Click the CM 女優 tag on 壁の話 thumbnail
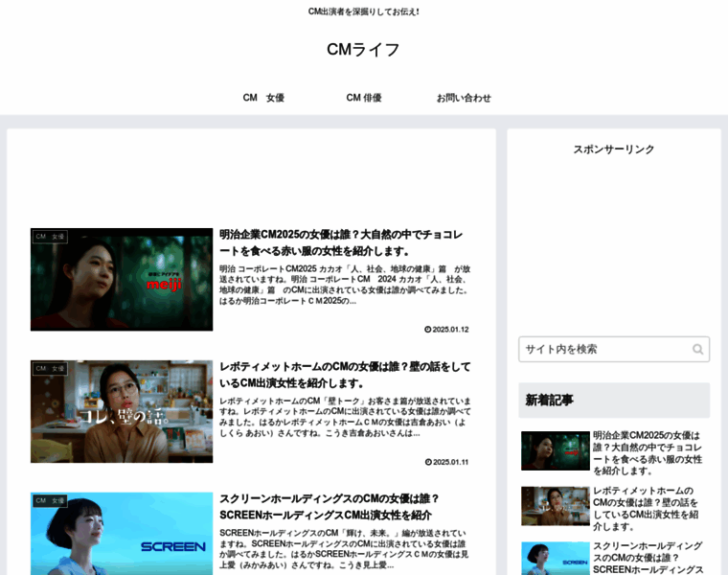Screen dimensions: 728x575 [50, 368]
